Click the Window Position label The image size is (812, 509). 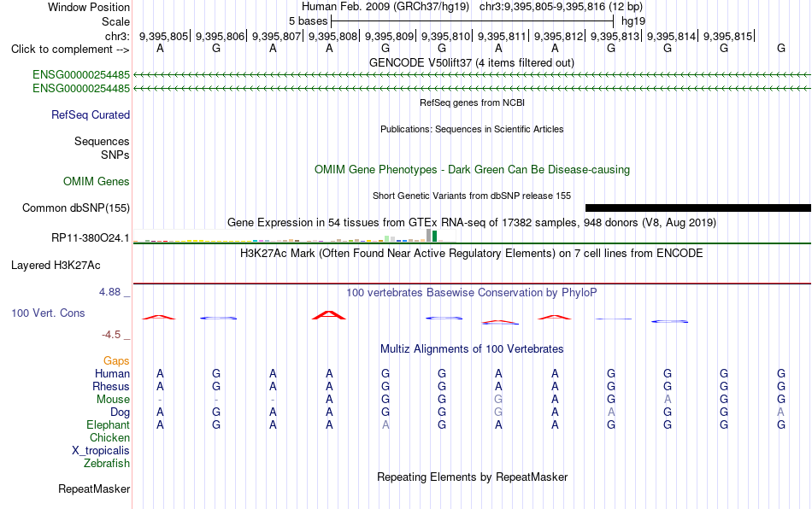pyautogui.click(x=89, y=7)
